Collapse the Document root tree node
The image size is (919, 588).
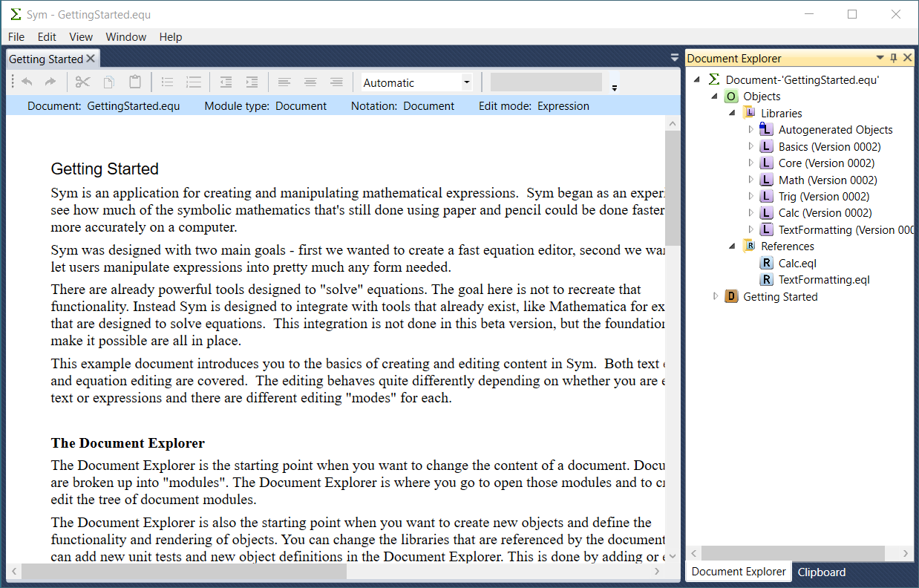tap(696, 79)
